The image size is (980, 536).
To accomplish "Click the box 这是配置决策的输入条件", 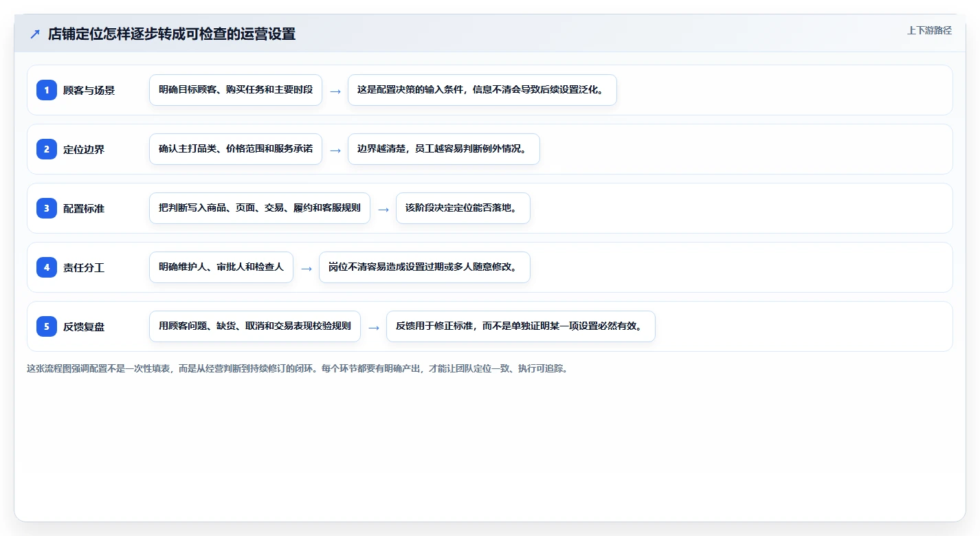I will pyautogui.click(x=482, y=90).
